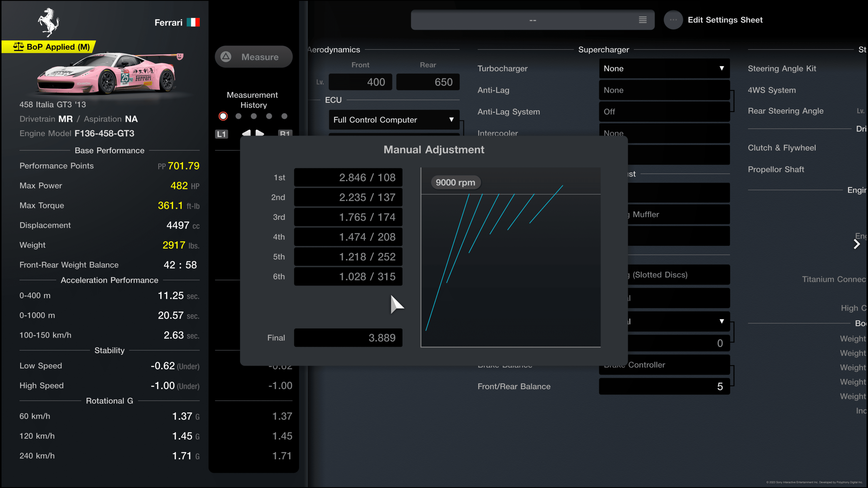Click the Measure button

(x=253, y=56)
